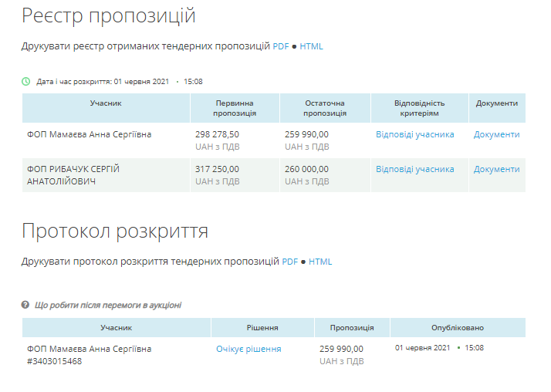Click the Первинна пропозиція column header
Image resolution: width=551 pixels, height=392 pixels.
pos(235,108)
